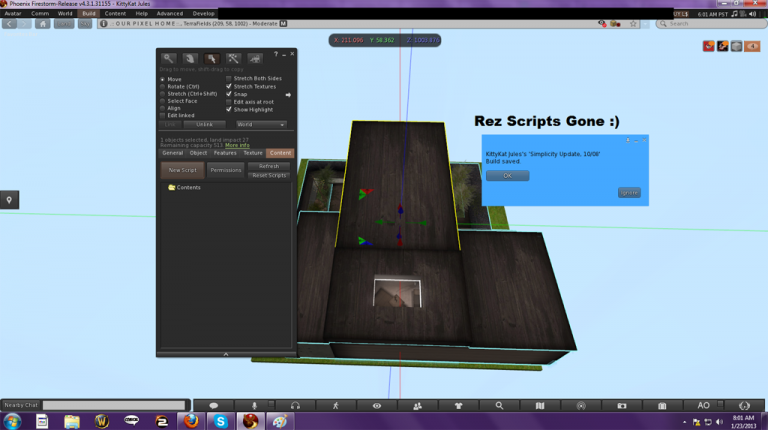Select the Land tool icon in build panel
Image resolution: width=768 pixels, height=430 pixels.
255,58
